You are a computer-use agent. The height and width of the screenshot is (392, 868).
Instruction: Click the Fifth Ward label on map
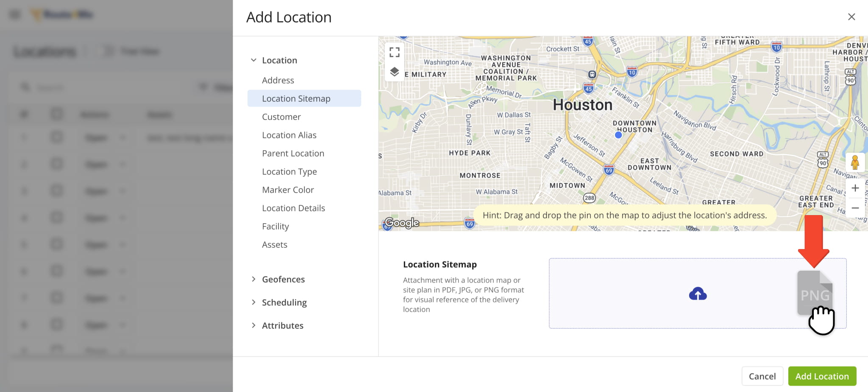tap(737, 42)
